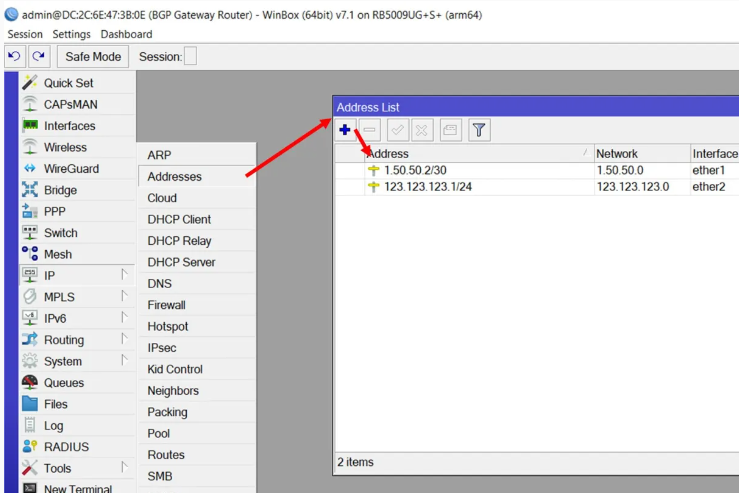This screenshot has height=493, width=739.
Task: Click the Remove minus icon
Action: (370, 130)
